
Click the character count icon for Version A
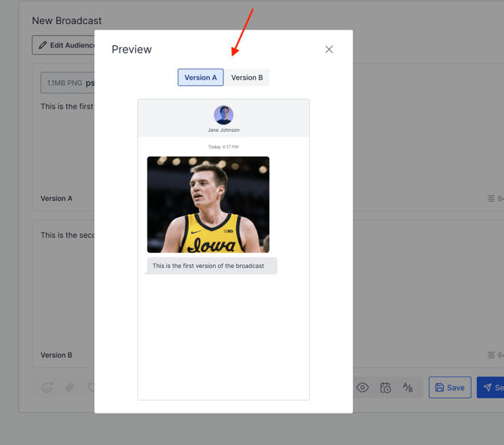click(x=490, y=198)
